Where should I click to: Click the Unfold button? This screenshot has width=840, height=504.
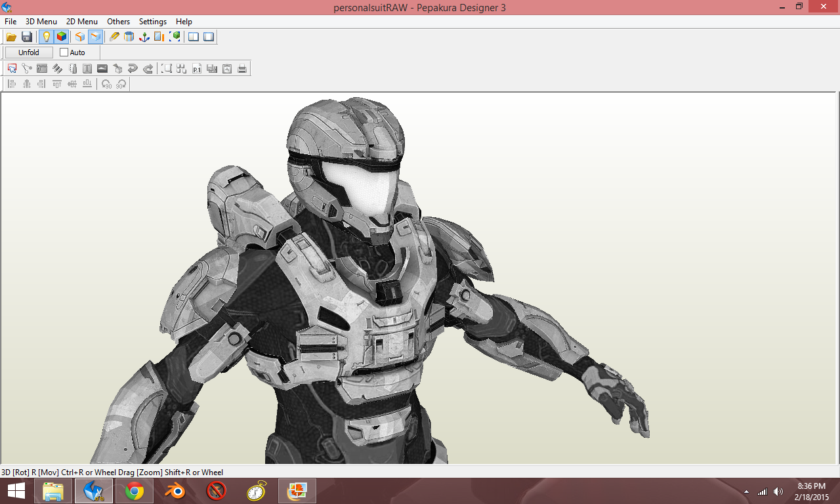[x=29, y=52]
